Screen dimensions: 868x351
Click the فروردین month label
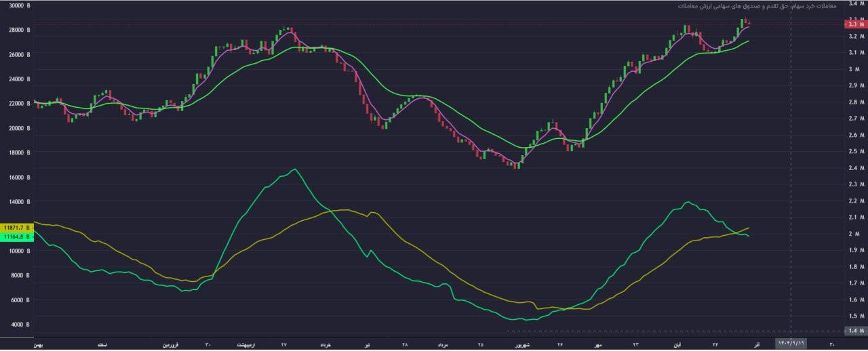point(171,345)
